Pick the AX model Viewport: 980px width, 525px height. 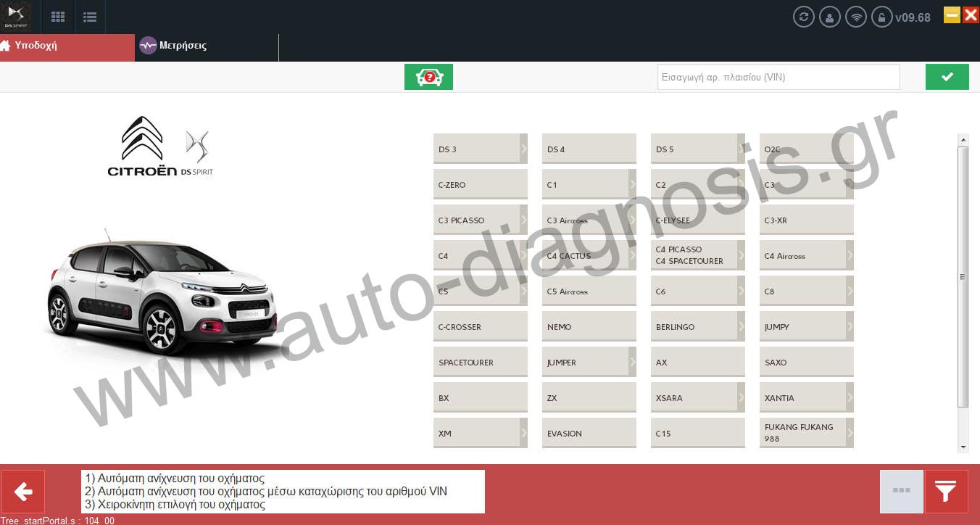pos(698,362)
